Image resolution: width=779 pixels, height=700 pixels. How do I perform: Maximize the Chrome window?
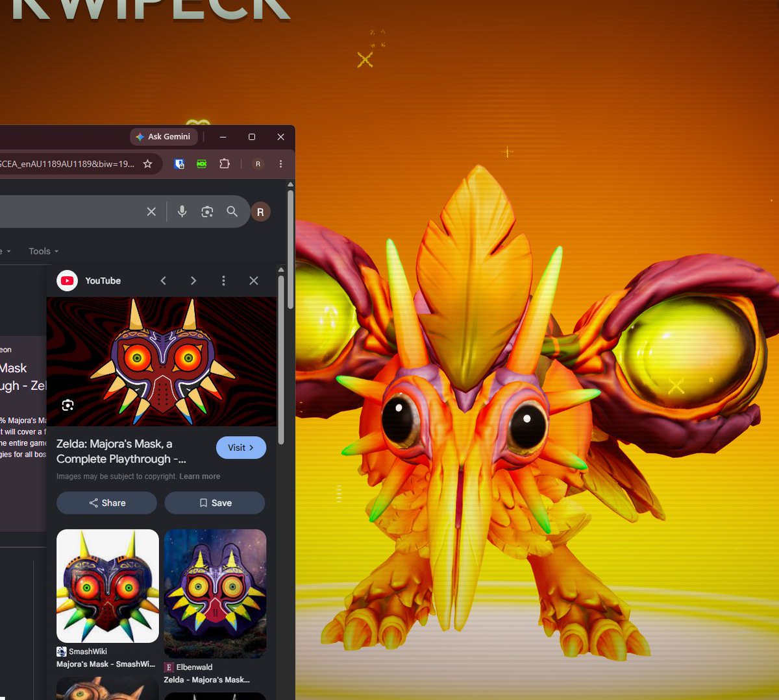coord(252,137)
